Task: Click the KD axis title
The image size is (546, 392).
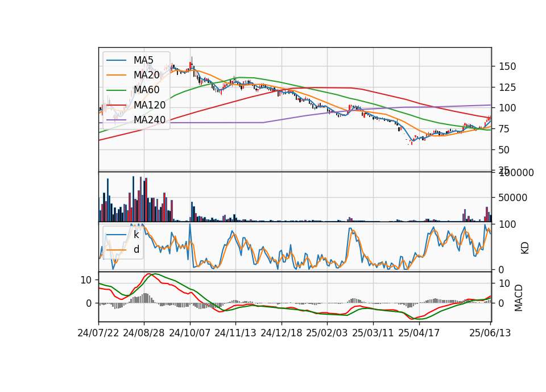Action: coord(525,248)
